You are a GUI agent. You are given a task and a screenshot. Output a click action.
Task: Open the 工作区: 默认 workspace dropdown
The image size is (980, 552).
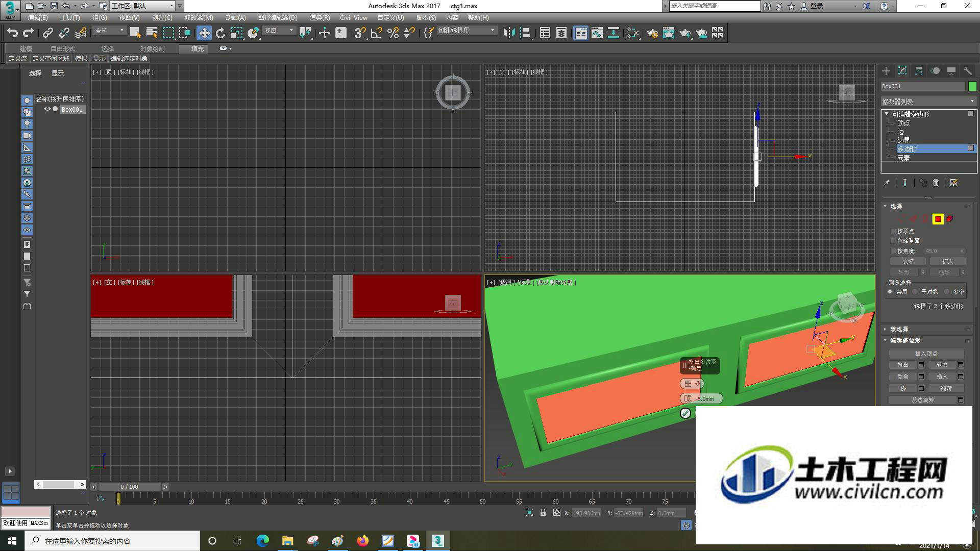pos(143,6)
